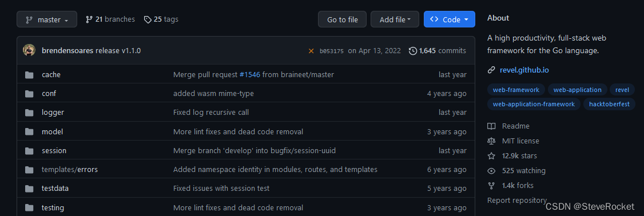Click the Readme book icon
This screenshot has height=216, width=644.
pos(491,126)
